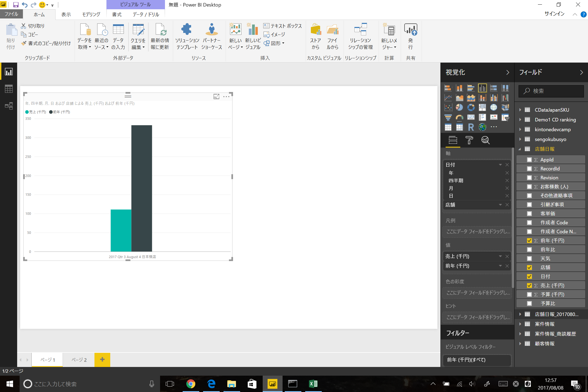Open the Format paint roller pane
This screenshot has width=588, height=392.
[469, 140]
